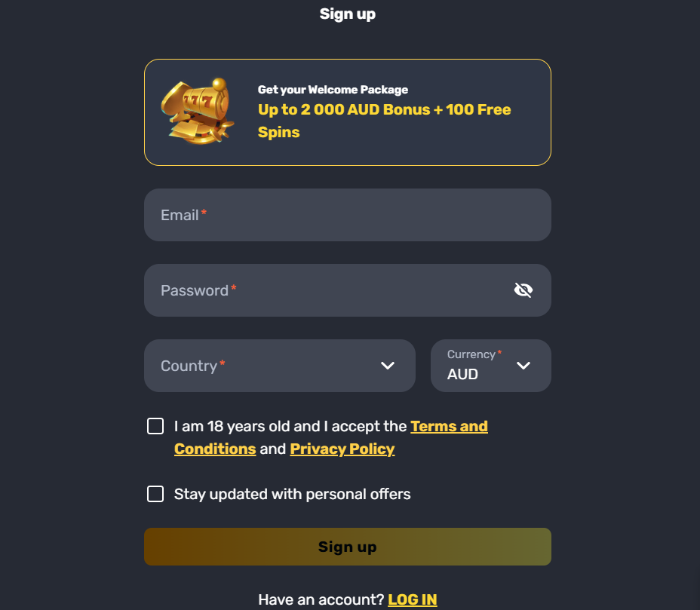
Task: Click the Currency dropdown chevron arrow
Action: pos(523,366)
